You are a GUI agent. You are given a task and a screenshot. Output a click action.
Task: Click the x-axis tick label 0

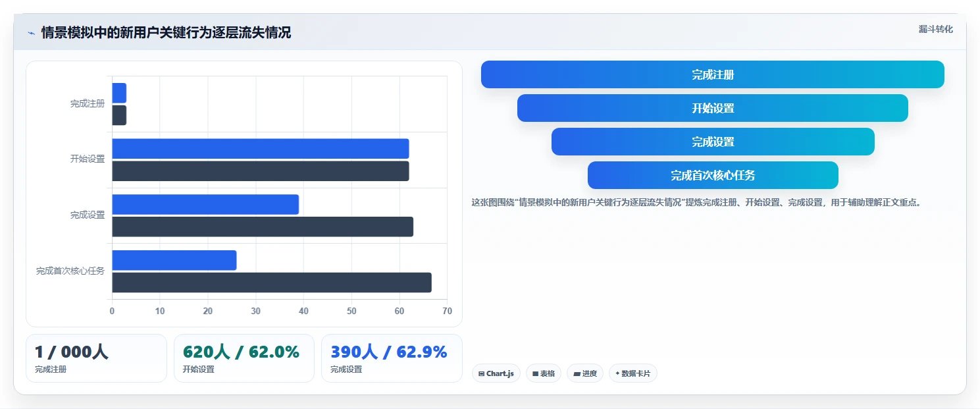(x=112, y=311)
